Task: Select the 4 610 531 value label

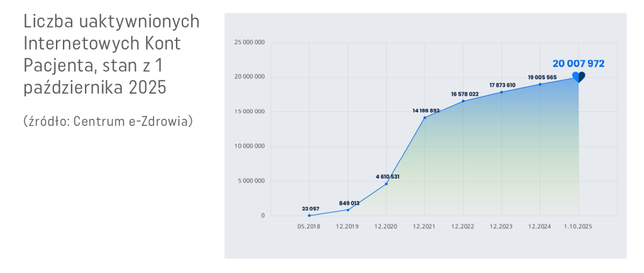Action: [386, 176]
